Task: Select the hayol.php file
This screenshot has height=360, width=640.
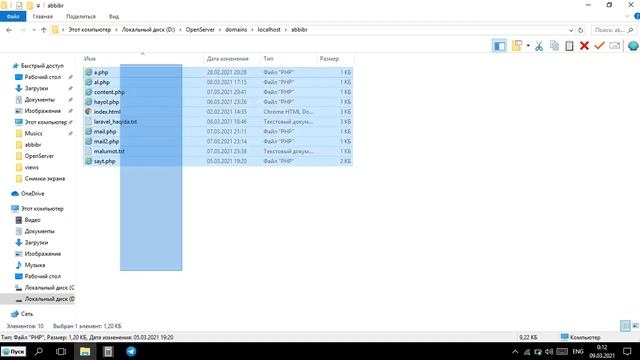Action: click(106, 102)
